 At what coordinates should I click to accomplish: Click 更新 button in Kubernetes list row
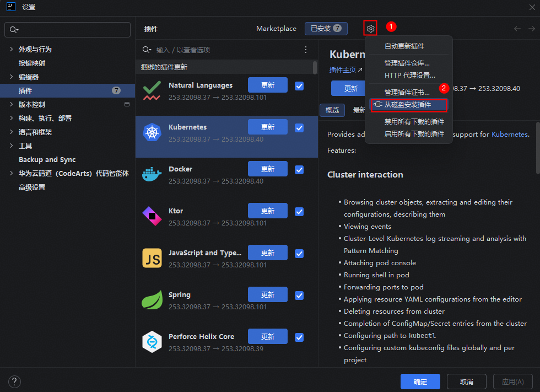pyautogui.click(x=268, y=127)
